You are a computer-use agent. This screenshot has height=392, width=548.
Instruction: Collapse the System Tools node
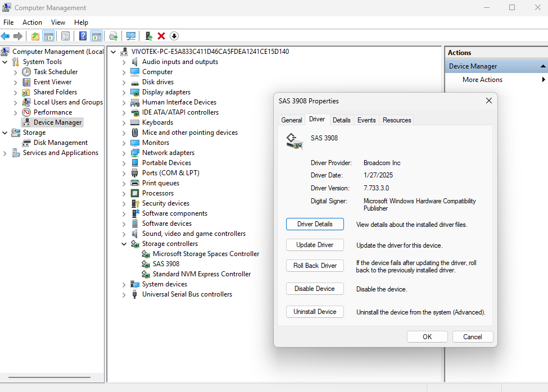click(5, 62)
